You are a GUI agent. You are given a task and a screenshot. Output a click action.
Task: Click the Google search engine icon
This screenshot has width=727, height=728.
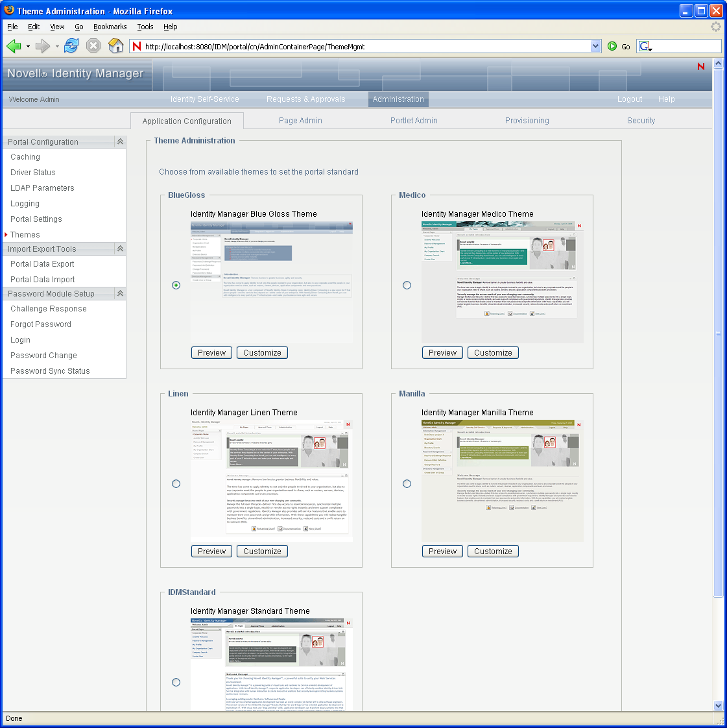point(645,46)
